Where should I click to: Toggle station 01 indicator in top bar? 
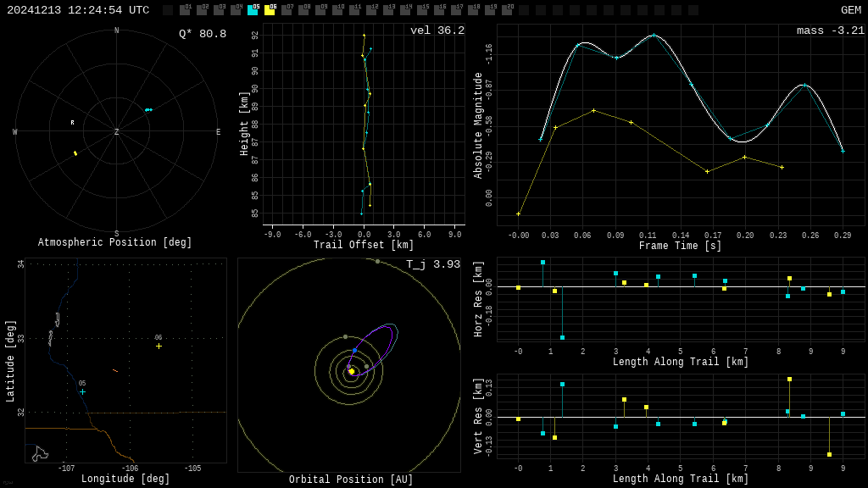(185, 10)
